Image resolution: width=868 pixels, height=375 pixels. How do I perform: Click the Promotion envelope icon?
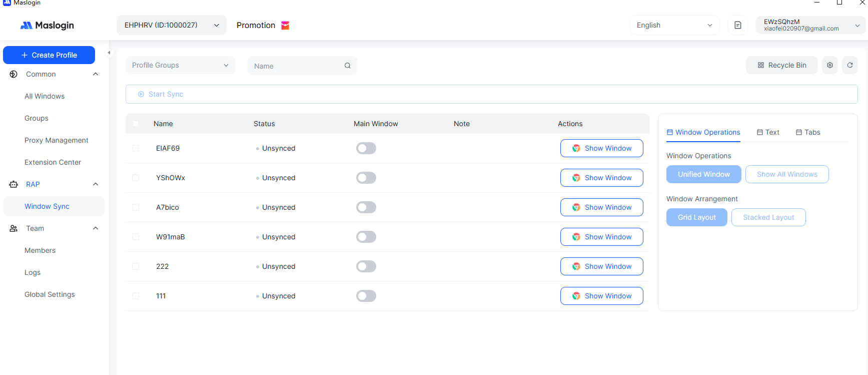coord(285,26)
